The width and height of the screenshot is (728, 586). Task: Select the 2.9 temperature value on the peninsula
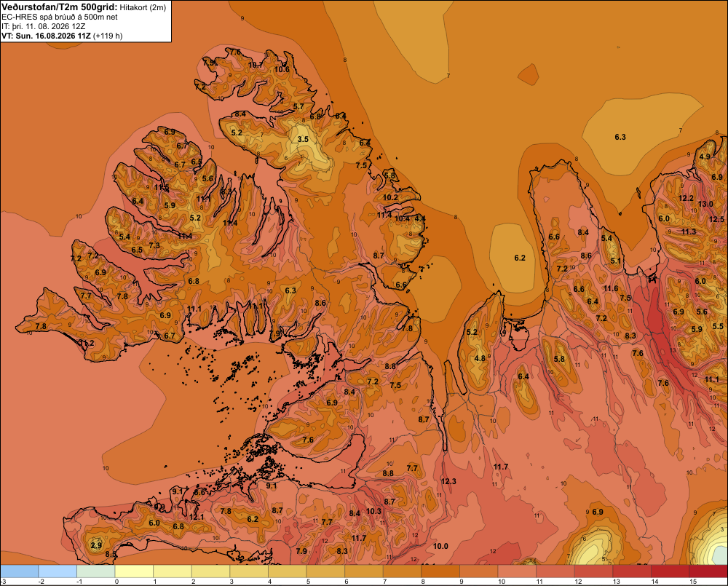pyautogui.click(x=96, y=545)
